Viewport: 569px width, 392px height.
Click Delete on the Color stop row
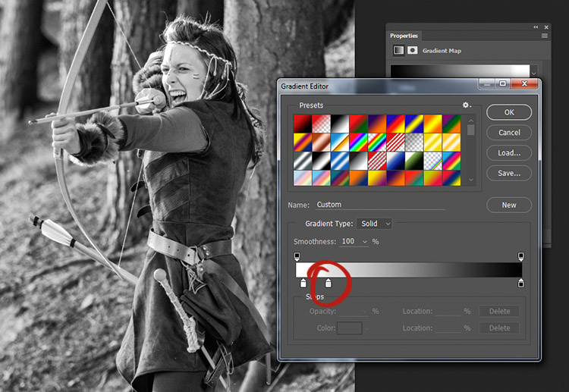(499, 328)
